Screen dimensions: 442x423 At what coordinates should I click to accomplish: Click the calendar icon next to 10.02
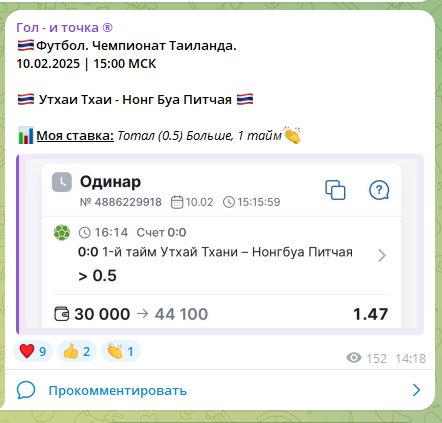[x=177, y=202]
